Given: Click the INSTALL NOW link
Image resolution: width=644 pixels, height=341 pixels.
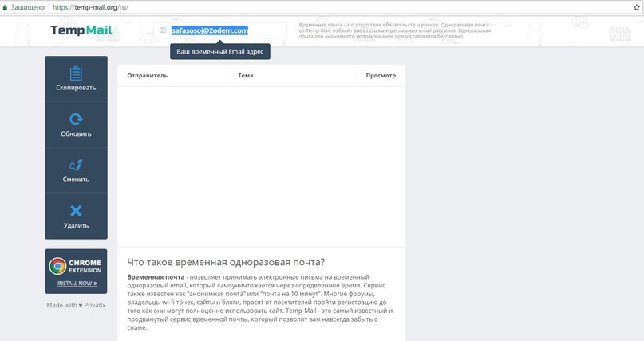Looking at the screenshot, I should (77, 283).
